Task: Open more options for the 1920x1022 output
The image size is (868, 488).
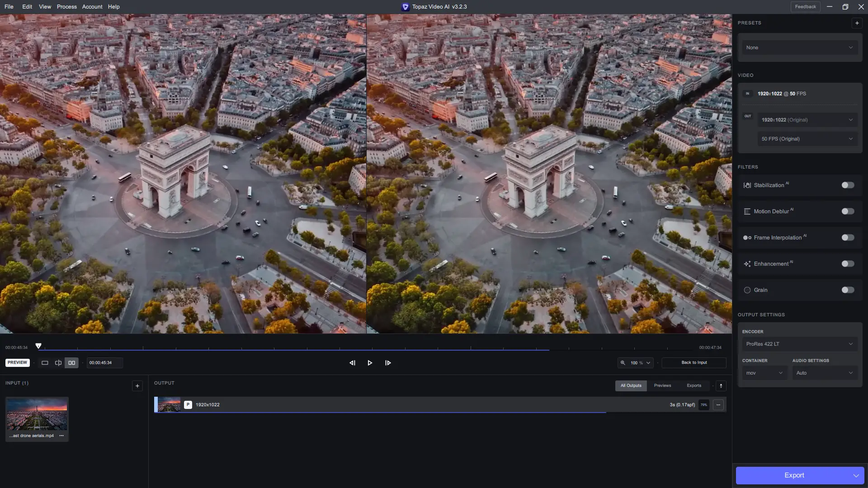Action: (x=718, y=405)
